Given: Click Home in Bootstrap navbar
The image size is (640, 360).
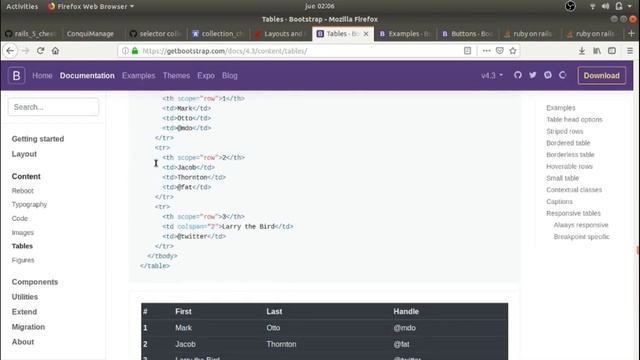Looking at the screenshot, I should click(42, 76).
